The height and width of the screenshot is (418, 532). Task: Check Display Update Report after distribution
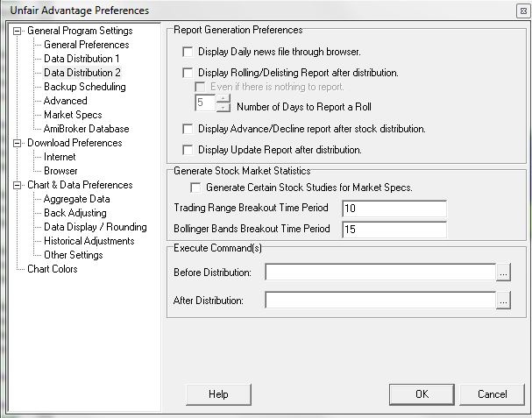pos(188,150)
